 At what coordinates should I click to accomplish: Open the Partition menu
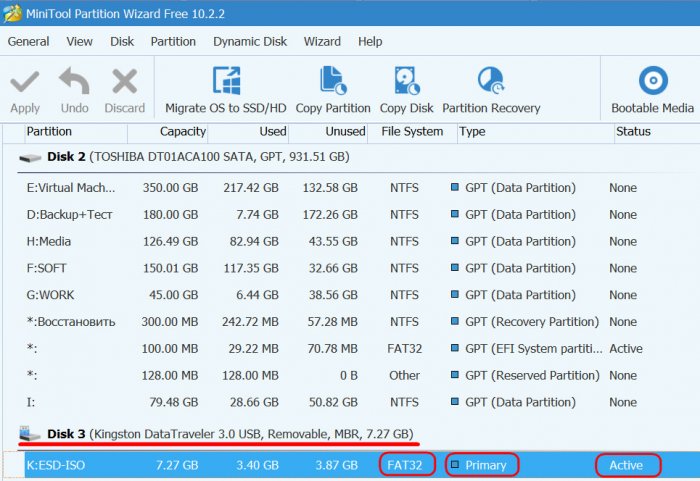173,42
